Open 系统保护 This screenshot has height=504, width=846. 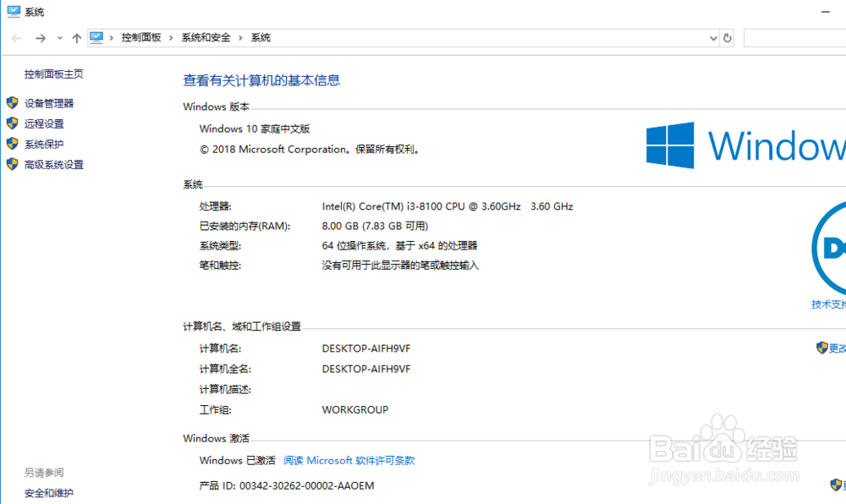coord(44,144)
